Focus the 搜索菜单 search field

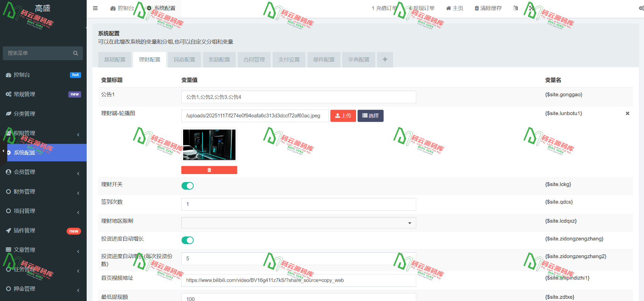tap(38, 53)
